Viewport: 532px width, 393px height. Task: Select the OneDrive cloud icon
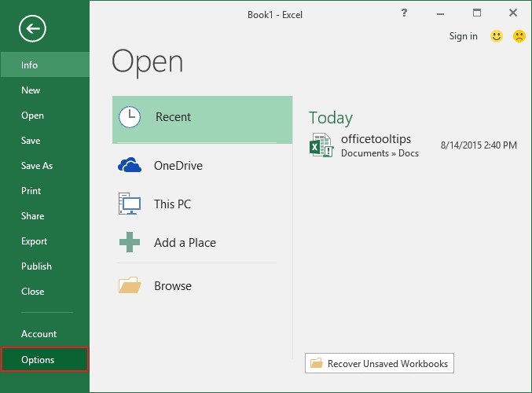[x=130, y=166]
